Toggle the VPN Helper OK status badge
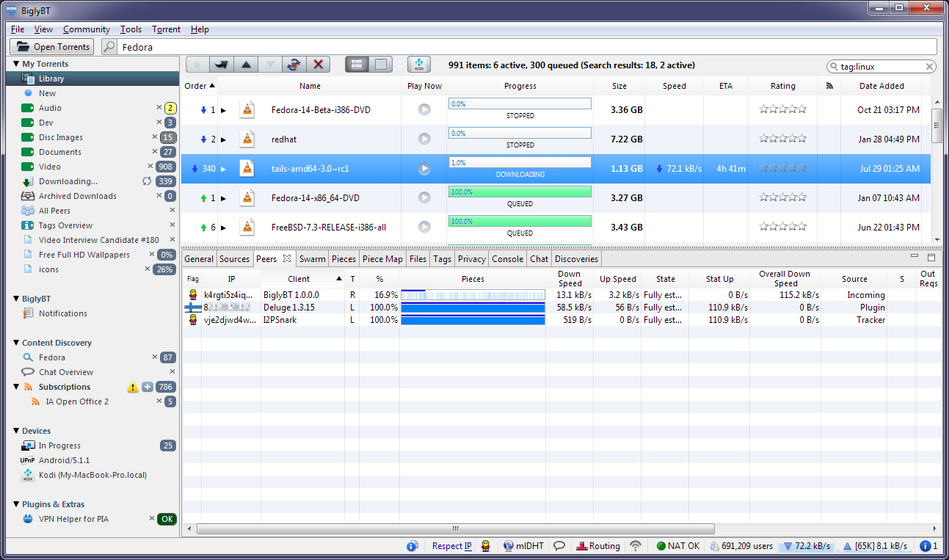The image size is (949, 560). point(167,519)
